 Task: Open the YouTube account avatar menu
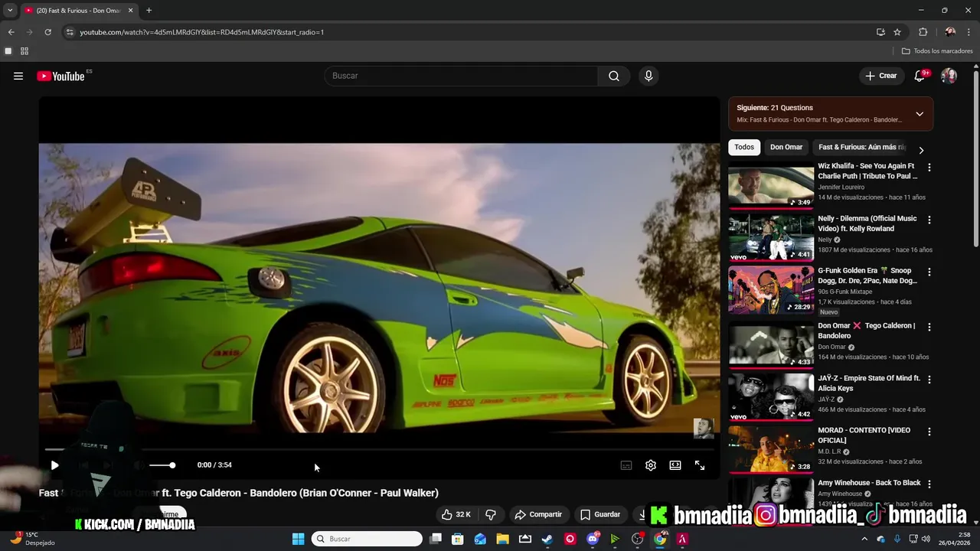[x=949, y=76]
